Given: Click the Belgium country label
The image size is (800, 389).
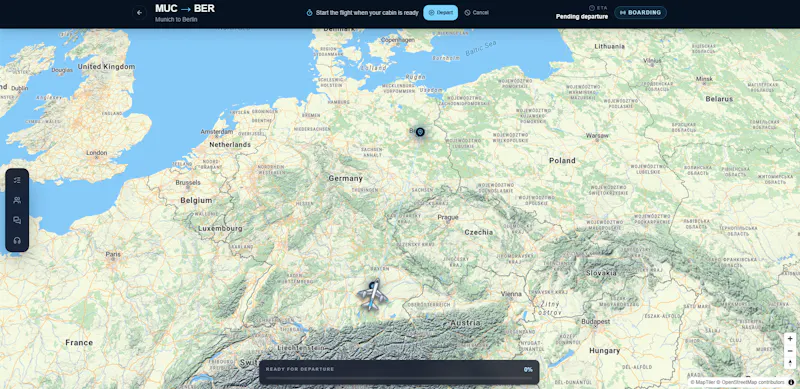Looking at the screenshot, I should click(x=196, y=200).
